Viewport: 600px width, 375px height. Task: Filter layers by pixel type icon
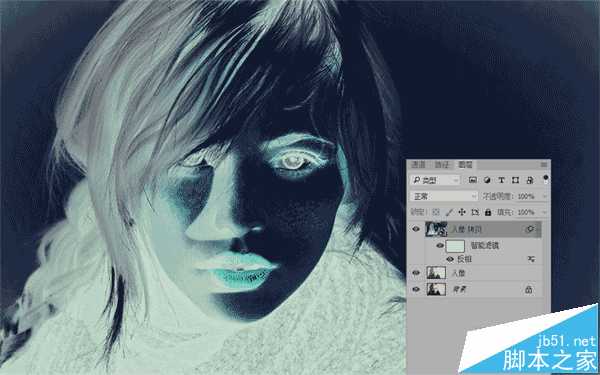tap(473, 180)
